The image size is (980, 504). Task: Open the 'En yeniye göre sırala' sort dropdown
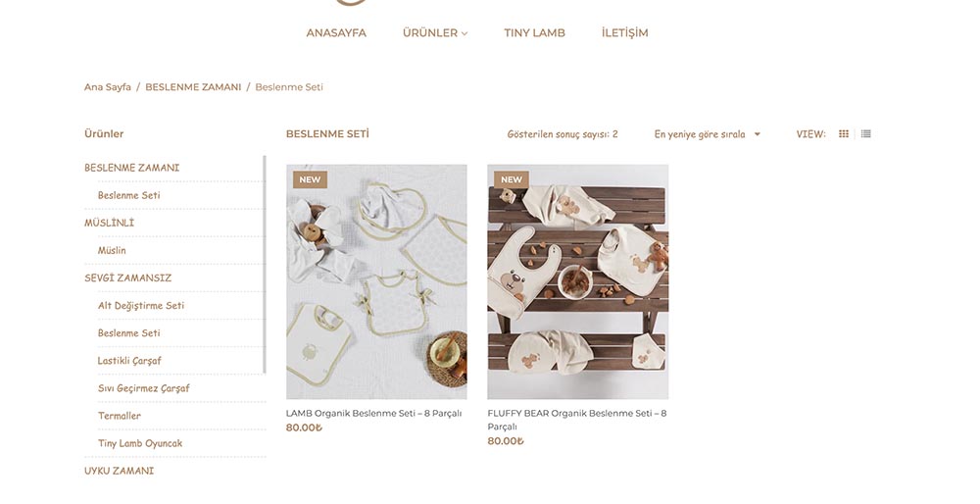(707, 133)
